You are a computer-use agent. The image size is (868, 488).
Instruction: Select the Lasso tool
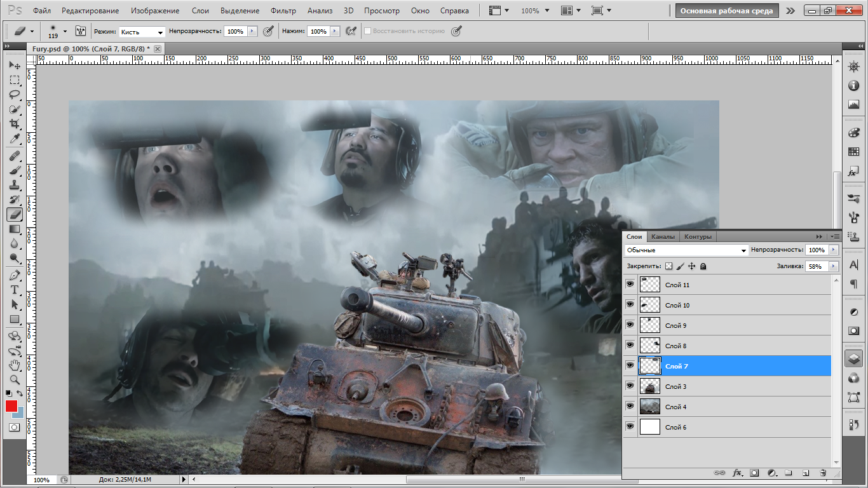15,95
